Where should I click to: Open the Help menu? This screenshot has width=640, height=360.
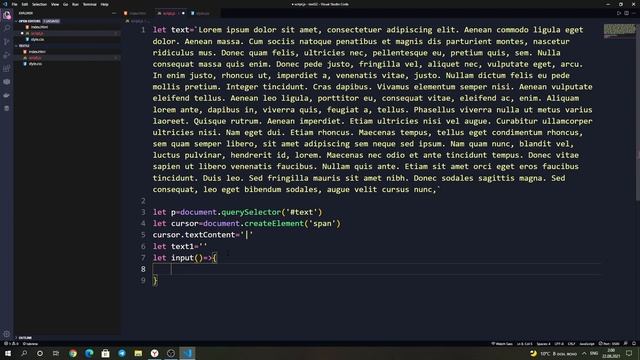click(x=104, y=4)
